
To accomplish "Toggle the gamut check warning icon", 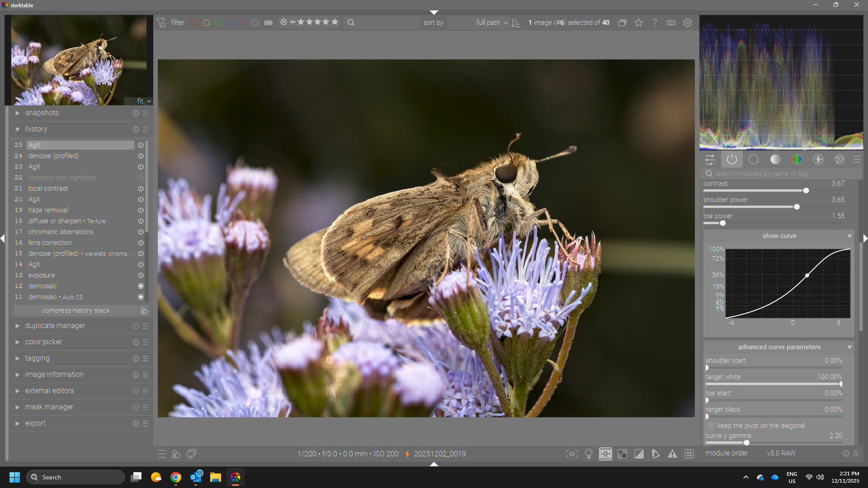I will tap(672, 454).
